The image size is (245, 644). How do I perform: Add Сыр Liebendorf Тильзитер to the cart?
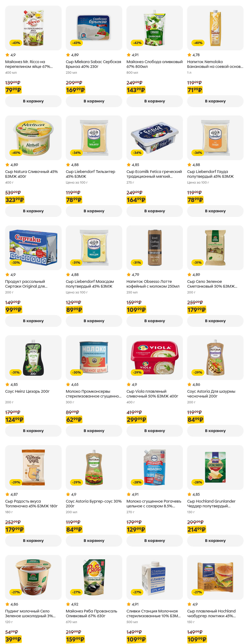click(x=94, y=211)
